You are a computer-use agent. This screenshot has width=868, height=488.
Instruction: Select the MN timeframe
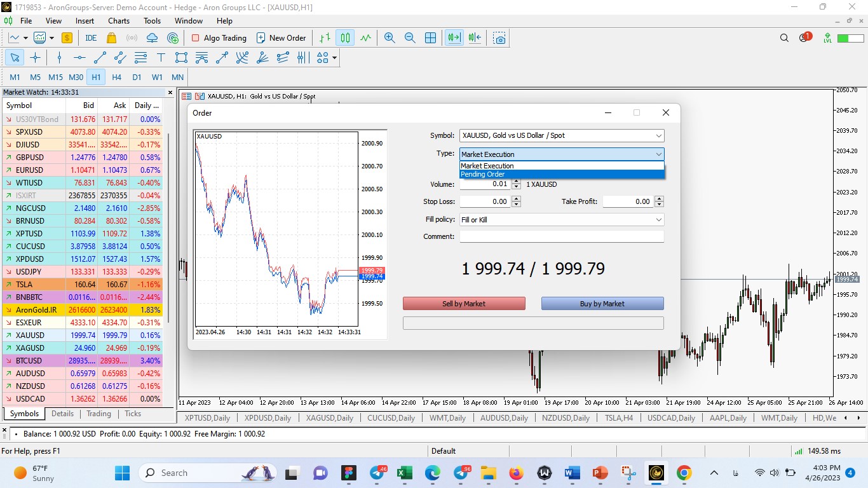tap(177, 78)
